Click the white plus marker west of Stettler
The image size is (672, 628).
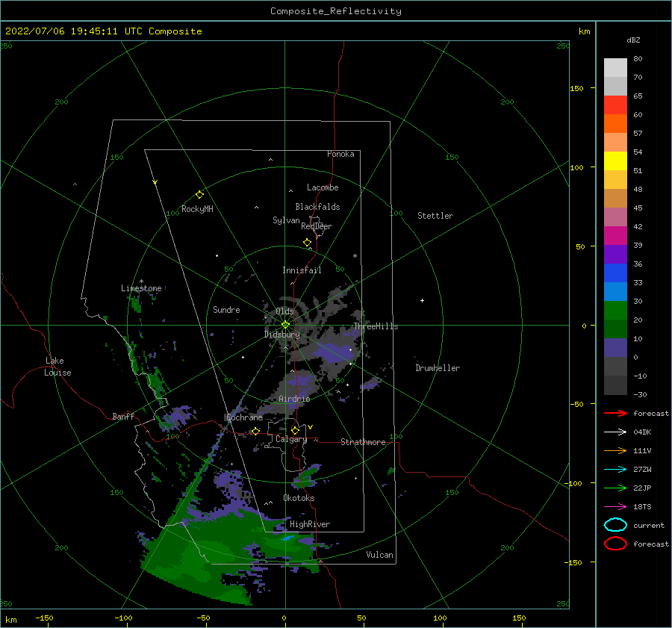point(422,300)
